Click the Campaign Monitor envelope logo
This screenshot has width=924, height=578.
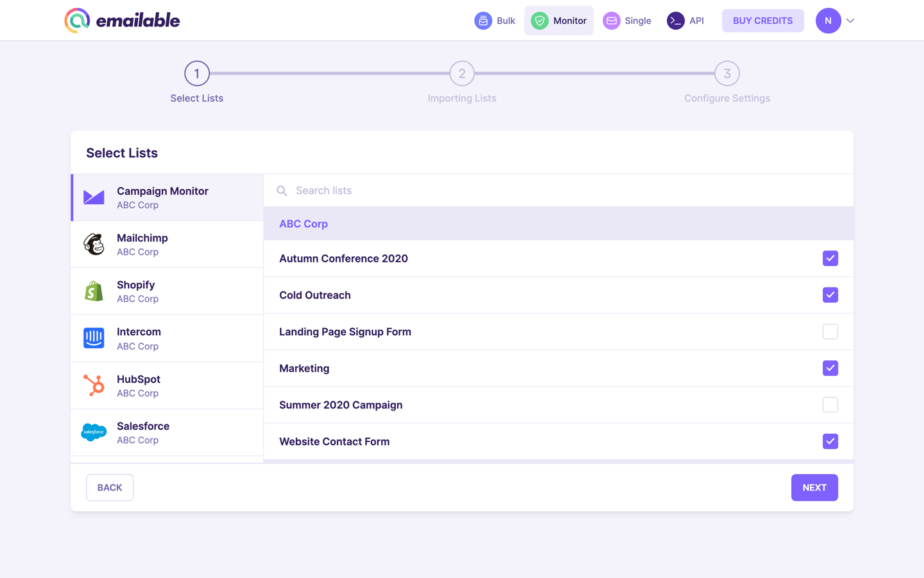pos(94,197)
